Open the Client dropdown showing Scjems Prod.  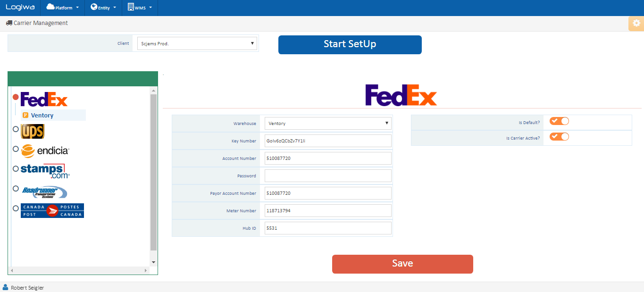click(x=197, y=43)
